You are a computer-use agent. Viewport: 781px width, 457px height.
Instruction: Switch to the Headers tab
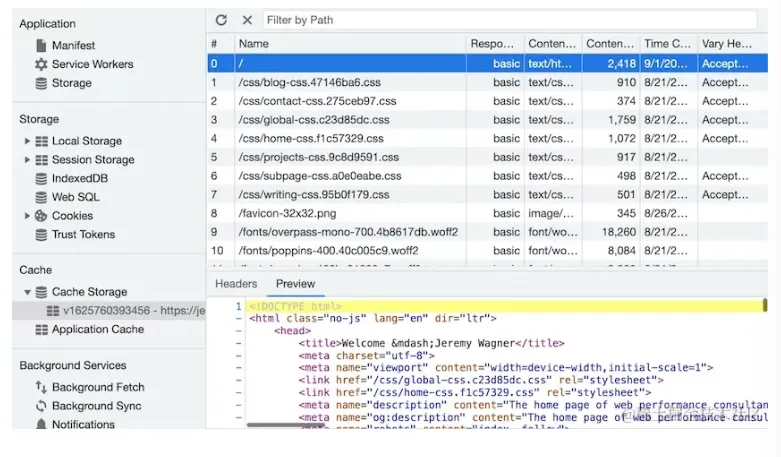236,284
